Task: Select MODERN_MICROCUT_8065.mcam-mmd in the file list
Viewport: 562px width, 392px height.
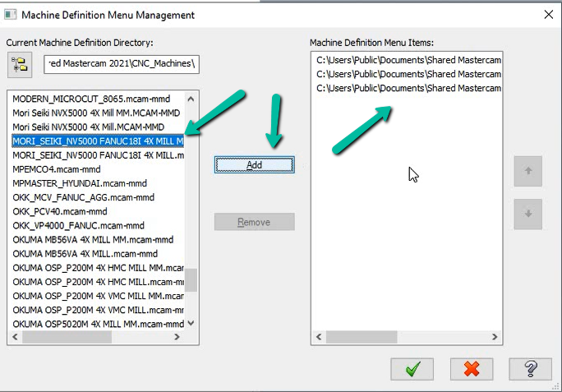Action: (91, 99)
